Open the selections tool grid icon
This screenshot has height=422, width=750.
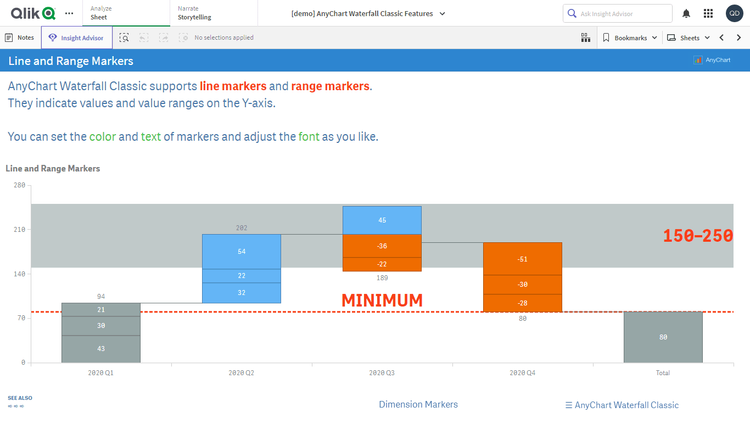tap(585, 37)
